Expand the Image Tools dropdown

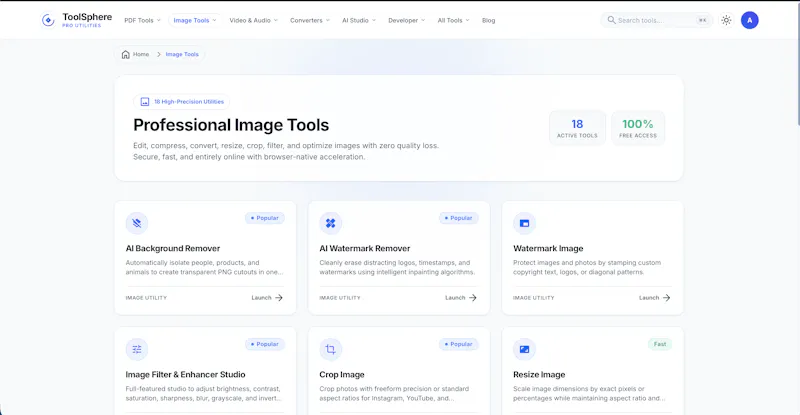coord(195,20)
